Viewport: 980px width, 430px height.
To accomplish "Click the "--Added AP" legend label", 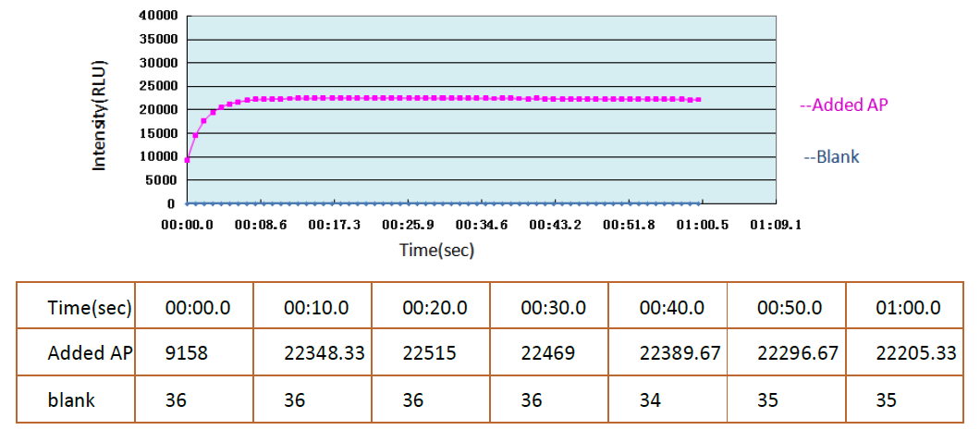I will tap(843, 105).
